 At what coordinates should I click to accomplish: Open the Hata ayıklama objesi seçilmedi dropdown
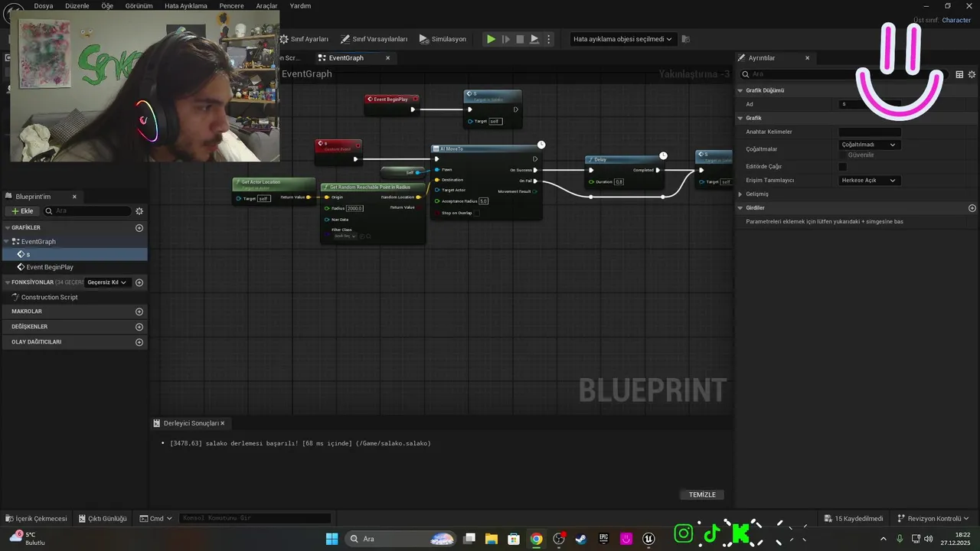pyautogui.click(x=622, y=39)
